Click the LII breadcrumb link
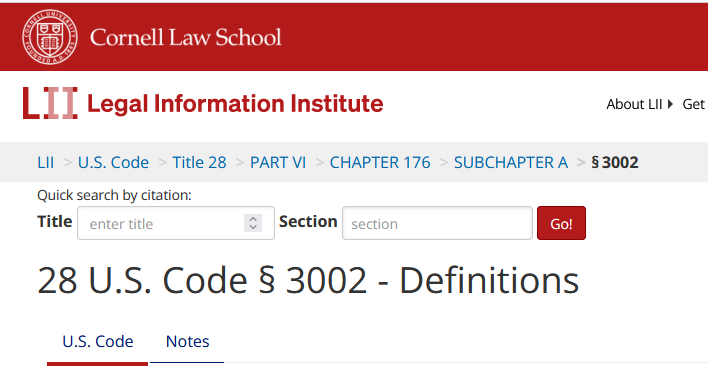This screenshot has height=380, width=708. pyautogui.click(x=46, y=162)
